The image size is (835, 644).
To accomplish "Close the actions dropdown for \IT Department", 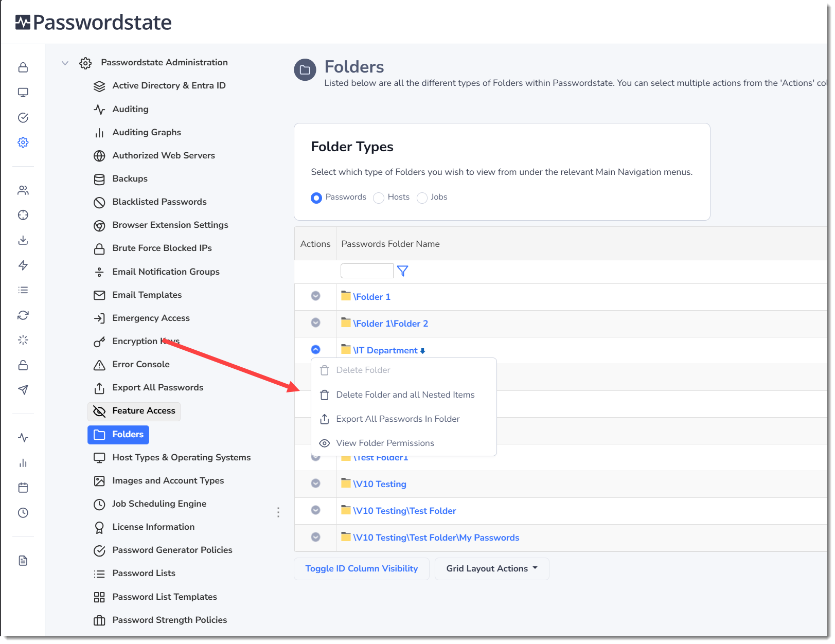I will [x=316, y=349].
